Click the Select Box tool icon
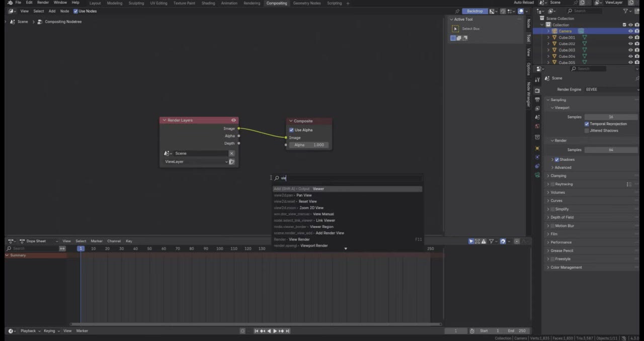 click(x=455, y=29)
